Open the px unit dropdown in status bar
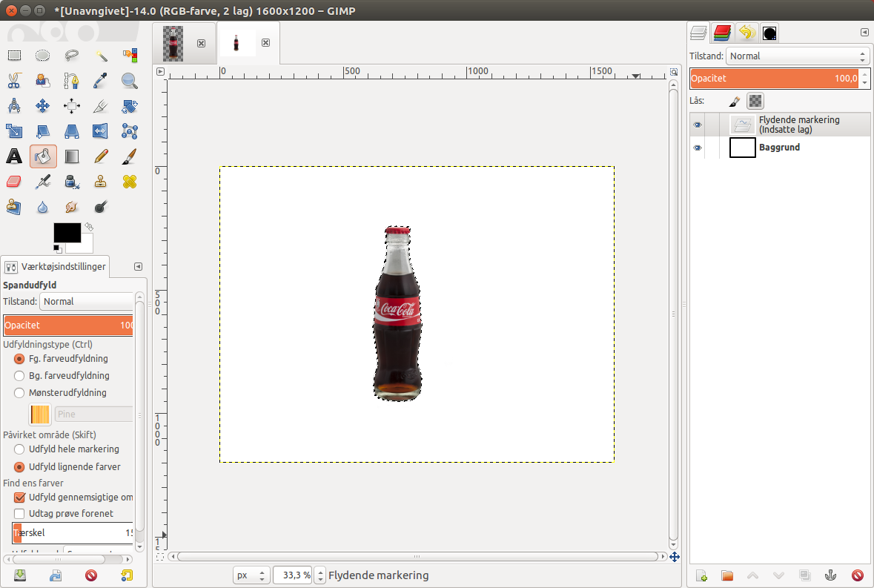This screenshot has height=588, width=874. click(x=251, y=575)
